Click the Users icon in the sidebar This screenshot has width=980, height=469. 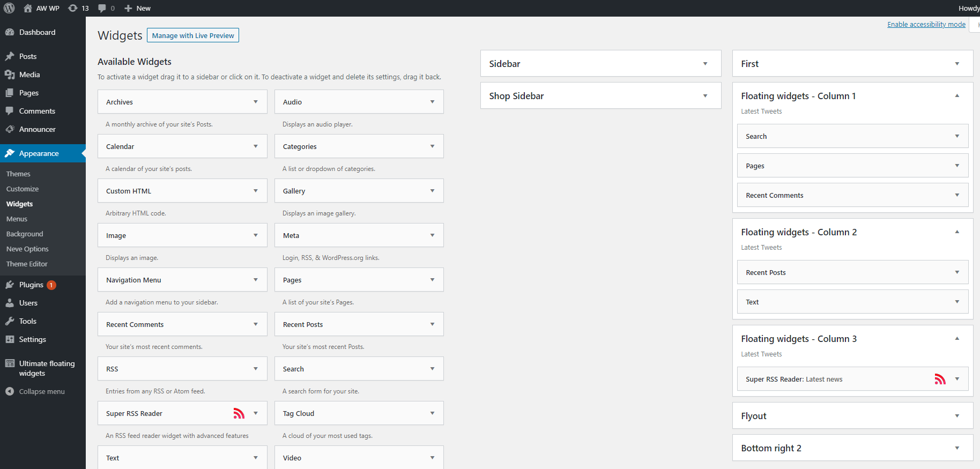pos(10,303)
